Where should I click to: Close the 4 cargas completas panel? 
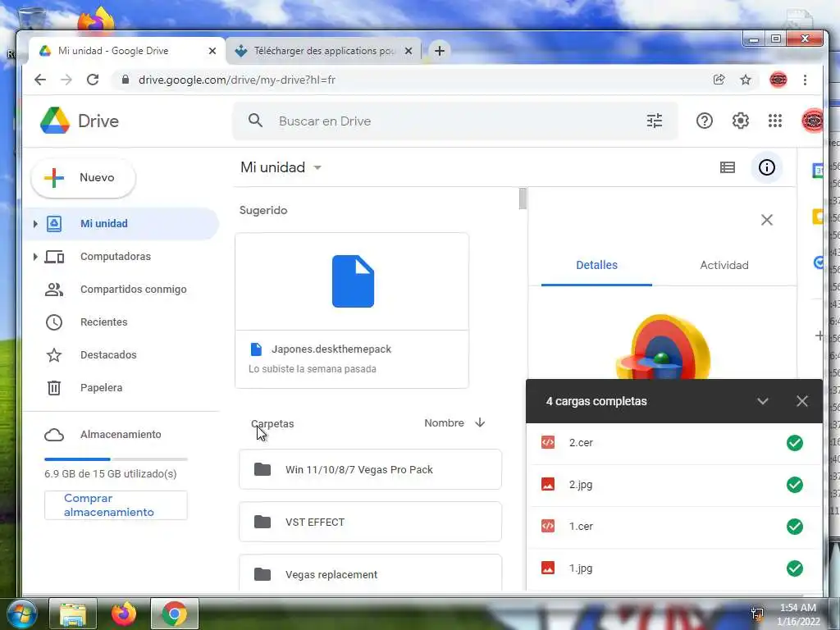pyautogui.click(x=801, y=401)
